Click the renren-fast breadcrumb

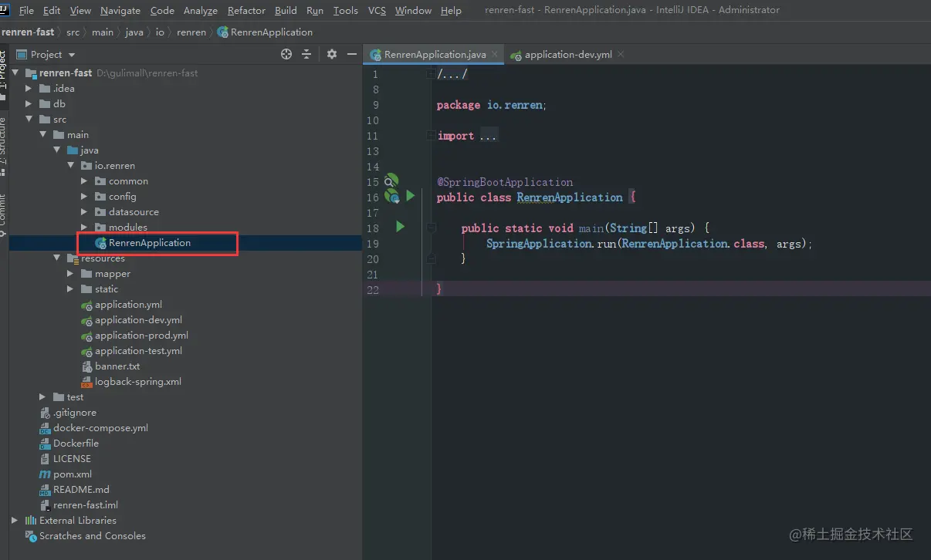pos(28,32)
